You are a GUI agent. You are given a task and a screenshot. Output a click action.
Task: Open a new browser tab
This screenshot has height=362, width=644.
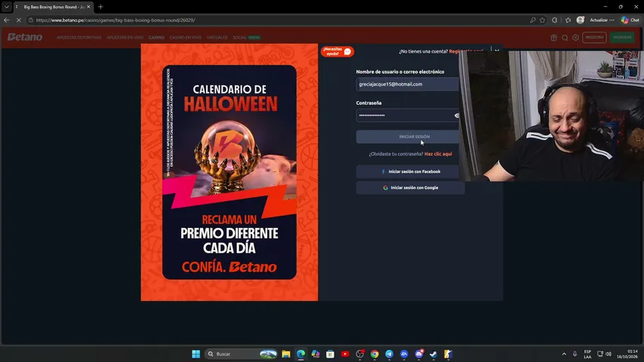tap(100, 7)
